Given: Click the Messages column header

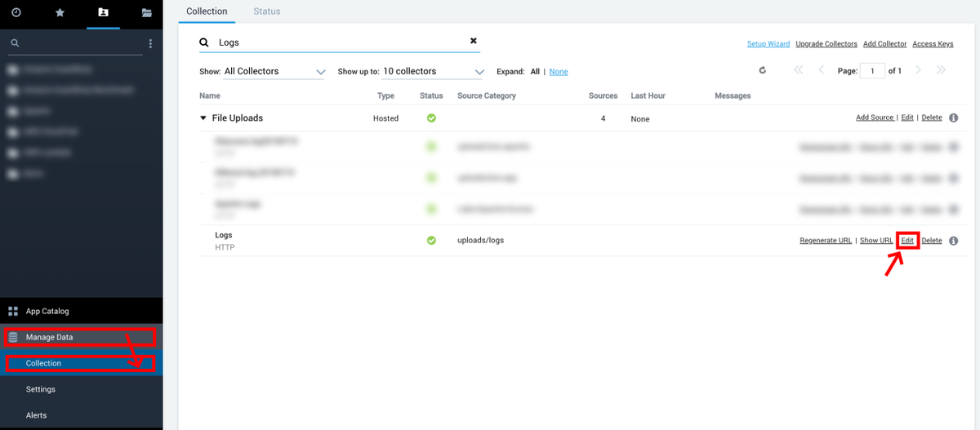Looking at the screenshot, I should [733, 95].
